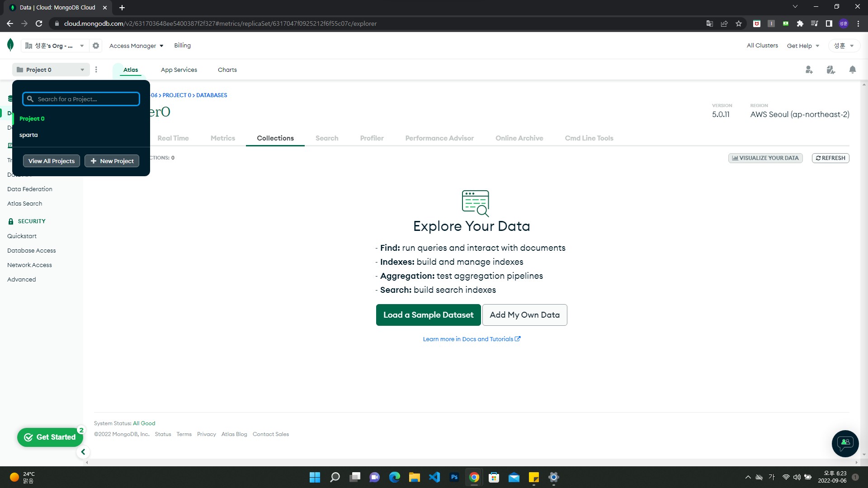868x488 pixels.
Task: Go back to the previous page
Action: pos(10,23)
